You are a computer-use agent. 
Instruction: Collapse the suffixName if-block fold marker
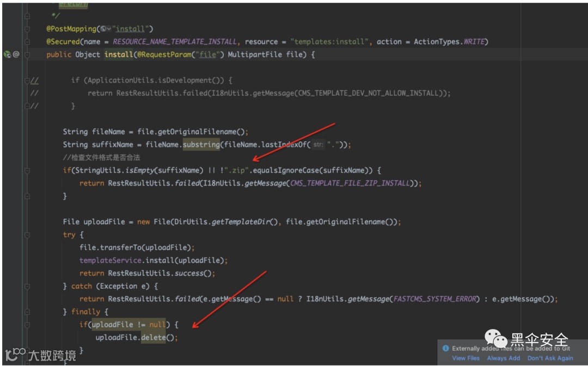27,170
